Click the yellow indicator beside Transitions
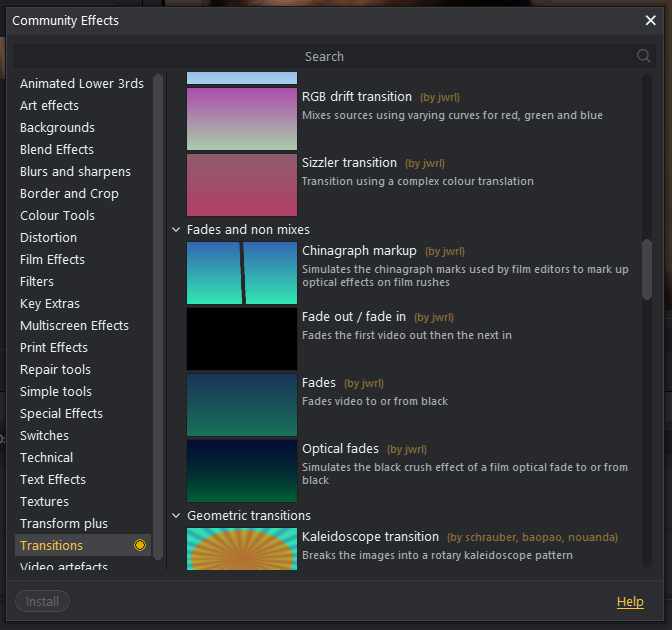The width and height of the screenshot is (672, 630). click(x=140, y=545)
